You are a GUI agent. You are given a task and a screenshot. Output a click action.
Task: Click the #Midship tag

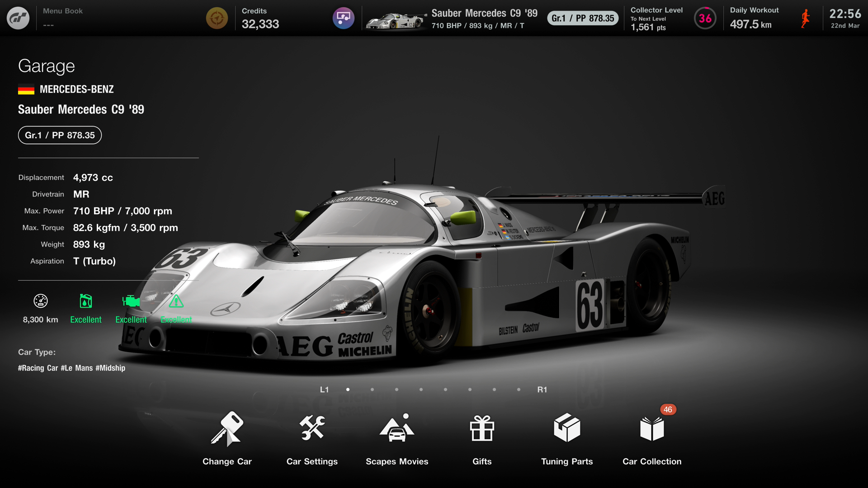tap(110, 368)
